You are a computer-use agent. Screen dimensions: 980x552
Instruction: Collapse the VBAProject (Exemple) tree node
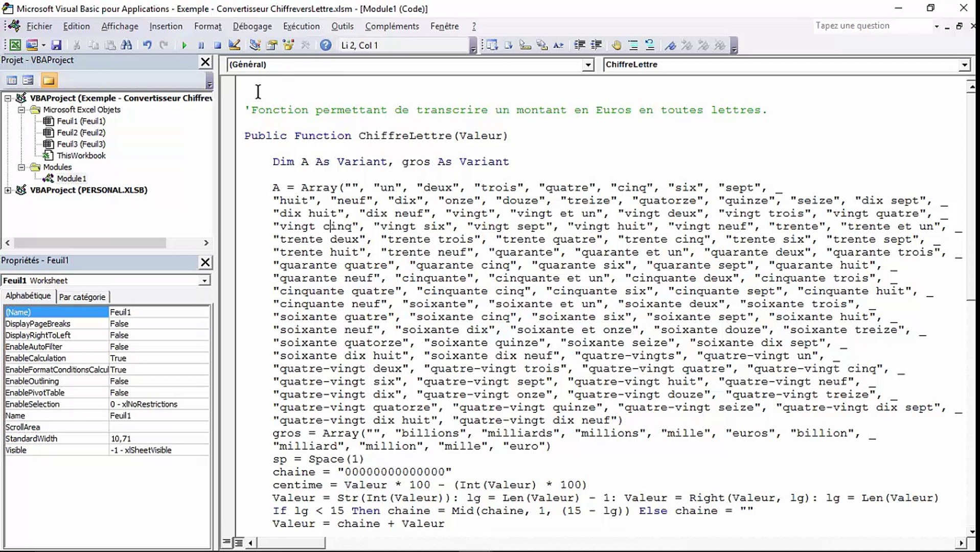(x=8, y=98)
